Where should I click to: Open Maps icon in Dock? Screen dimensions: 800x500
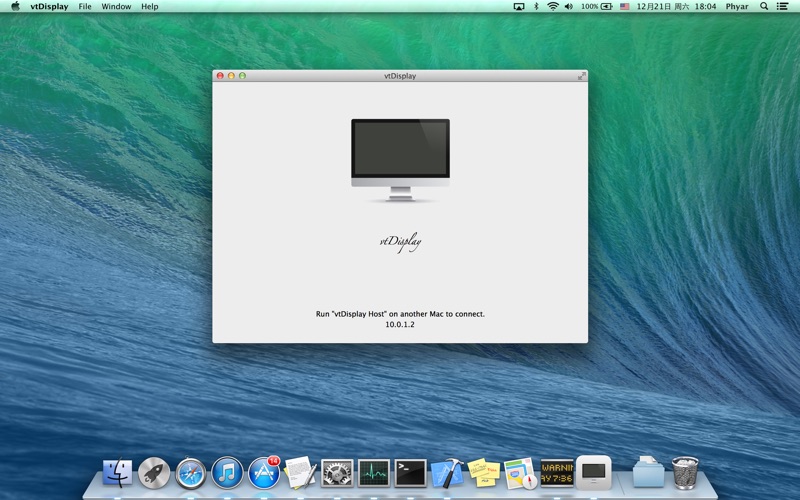[520, 472]
